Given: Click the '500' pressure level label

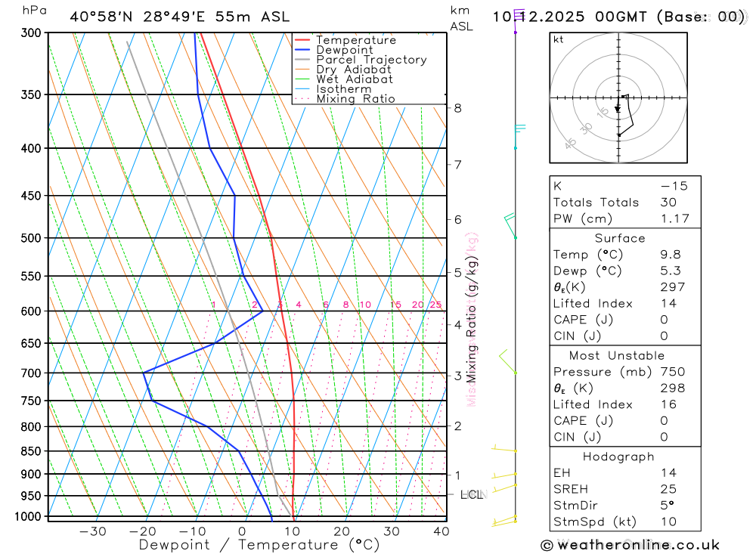Looking at the screenshot, I should point(31,238).
